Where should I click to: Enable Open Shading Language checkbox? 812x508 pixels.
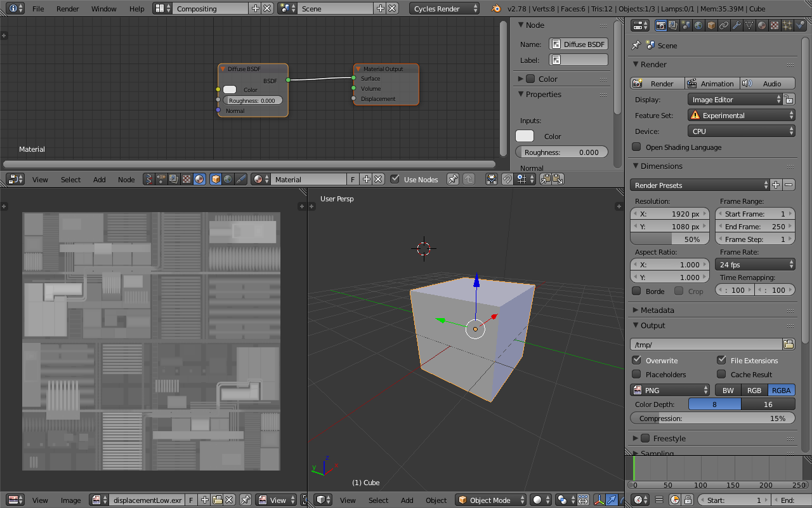click(x=637, y=147)
